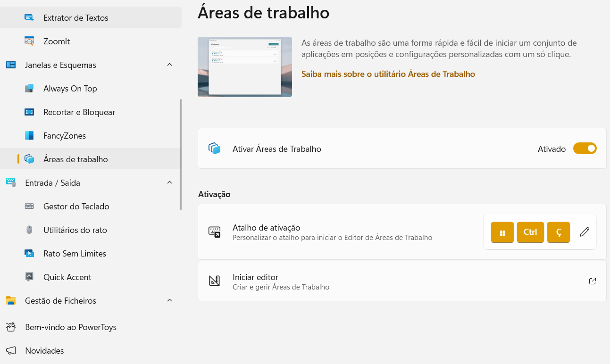Click the Áreas de trabalho sidebar icon

pyautogui.click(x=29, y=159)
